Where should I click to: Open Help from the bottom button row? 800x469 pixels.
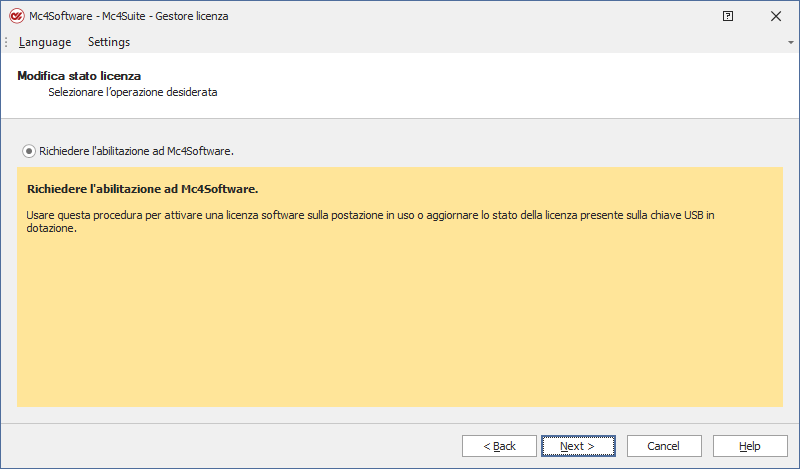click(749, 446)
